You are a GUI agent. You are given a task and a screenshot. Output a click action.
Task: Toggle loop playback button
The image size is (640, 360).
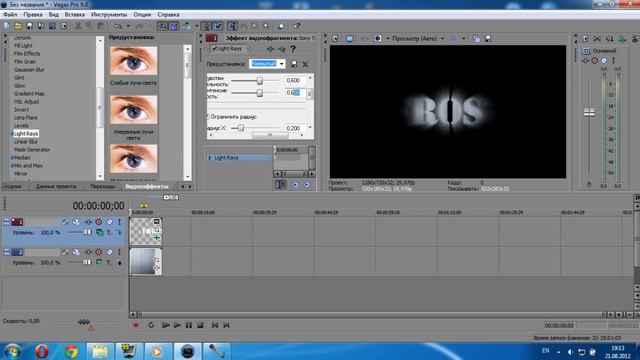pos(151,325)
